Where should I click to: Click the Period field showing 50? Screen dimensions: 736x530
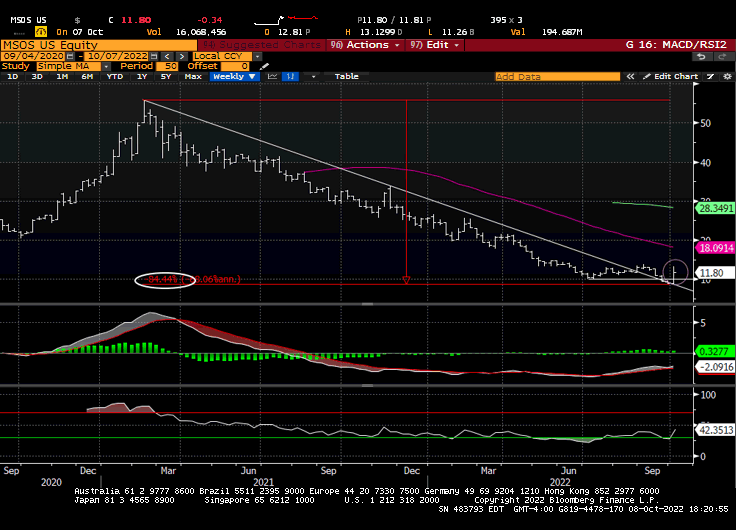[167, 66]
